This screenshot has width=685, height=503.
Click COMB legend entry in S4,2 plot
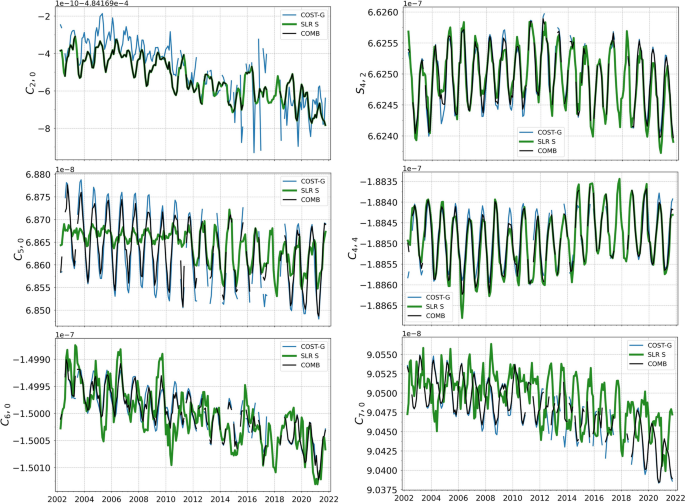click(x=538, y=150)
